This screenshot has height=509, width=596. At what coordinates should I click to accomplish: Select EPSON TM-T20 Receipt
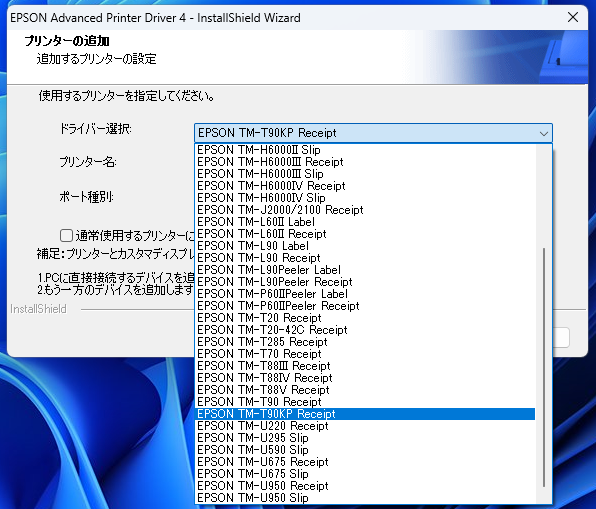pyautogui.click(x=365, y=318)
